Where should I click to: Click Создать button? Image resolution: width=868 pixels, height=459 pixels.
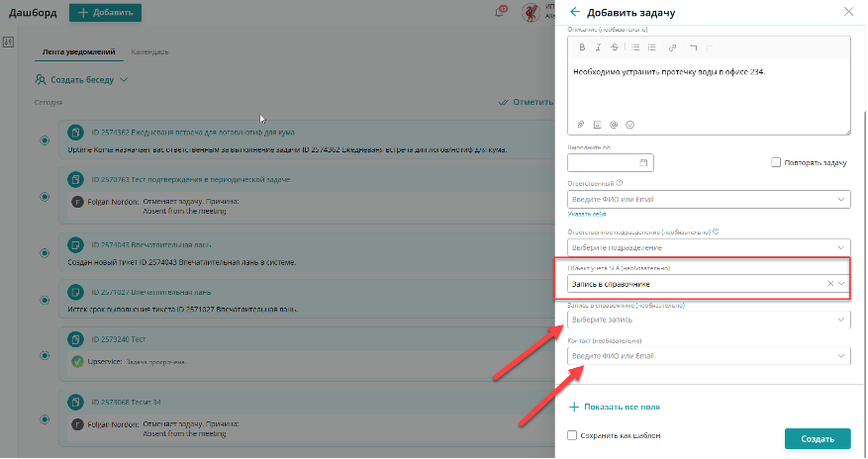(x=818, y=439)
